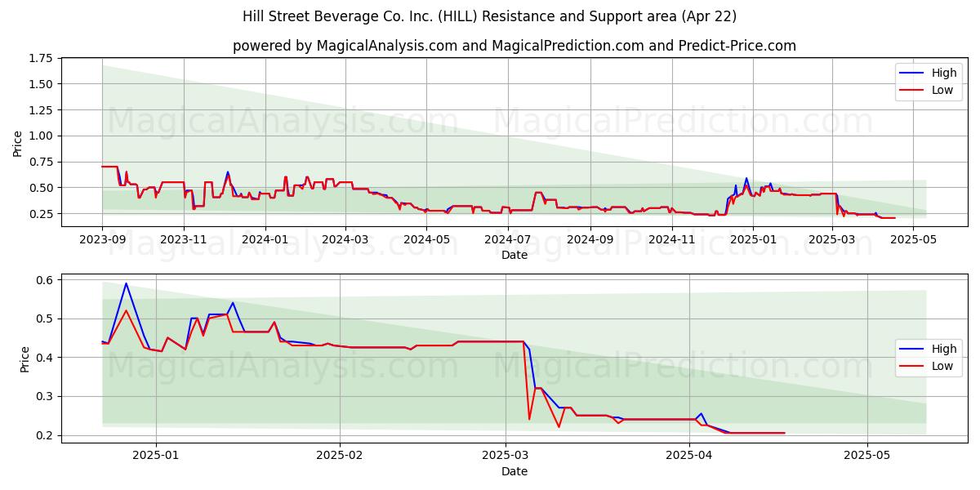980x490 pixels.
Task: Click the 2025-04 tick label on the lower chart
Action: tap(689, 456)
